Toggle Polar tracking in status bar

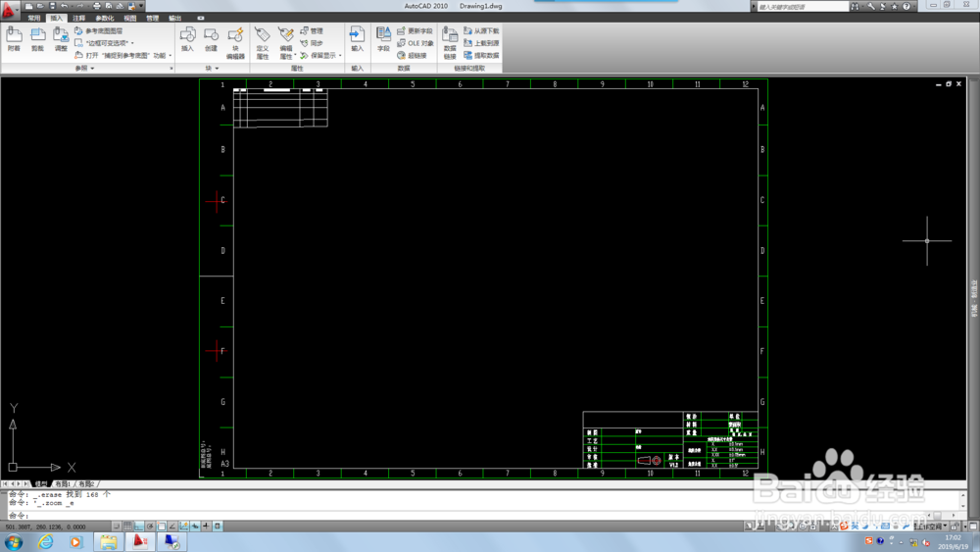click(150, 527)
